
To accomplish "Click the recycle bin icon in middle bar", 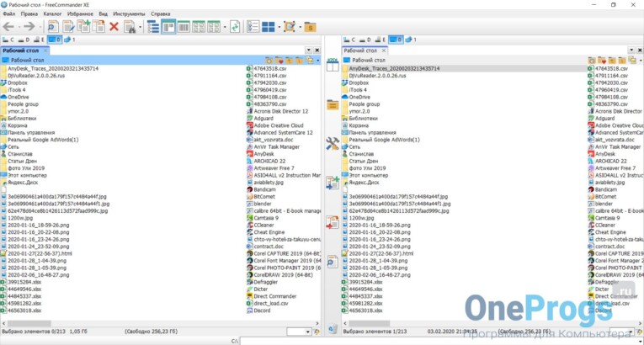I will 333,328.
